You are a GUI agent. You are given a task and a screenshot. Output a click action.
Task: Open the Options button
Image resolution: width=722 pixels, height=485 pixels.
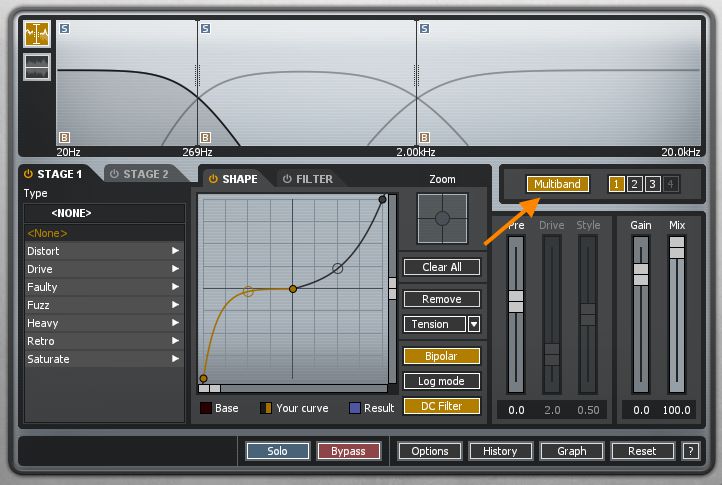[x=430, y=451]
